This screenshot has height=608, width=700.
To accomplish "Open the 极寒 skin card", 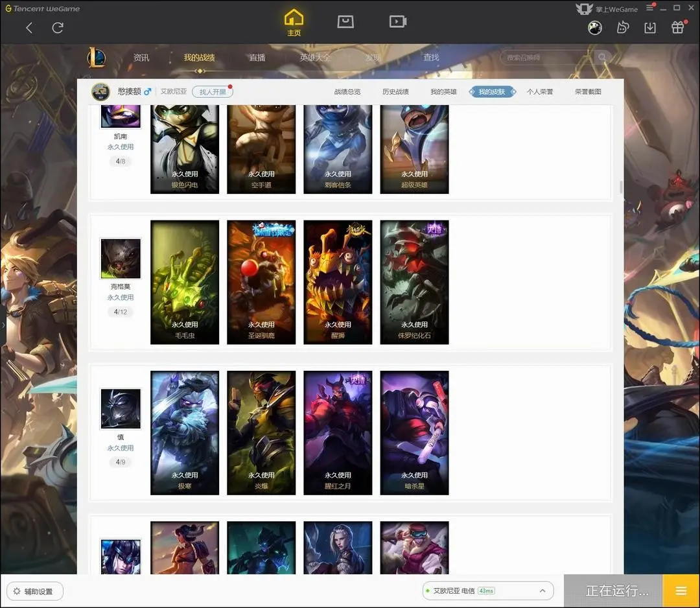I will tap(185, 432).
